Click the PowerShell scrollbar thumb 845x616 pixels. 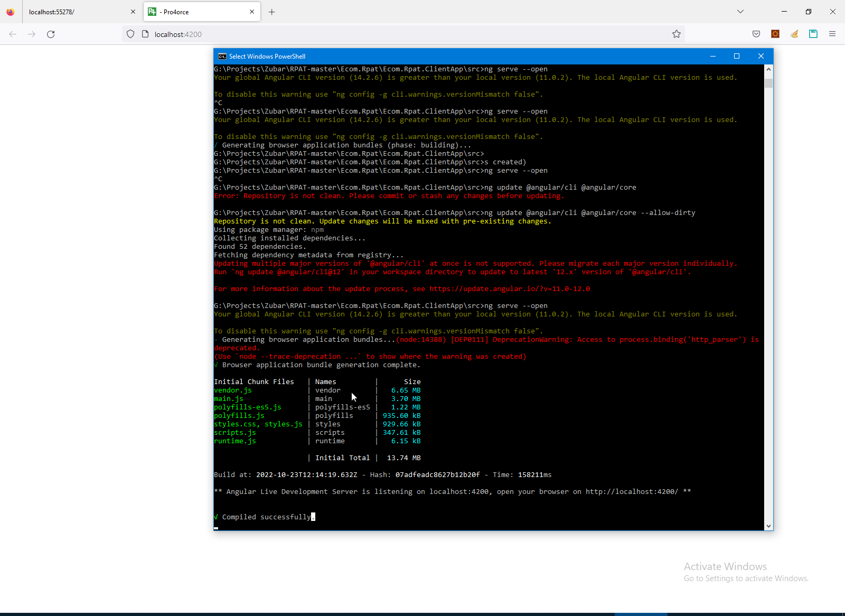click(x=769, y=83)
